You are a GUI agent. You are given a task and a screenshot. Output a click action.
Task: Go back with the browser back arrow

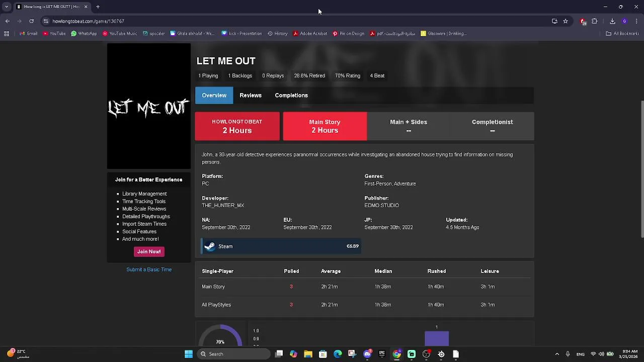point(7,21)
